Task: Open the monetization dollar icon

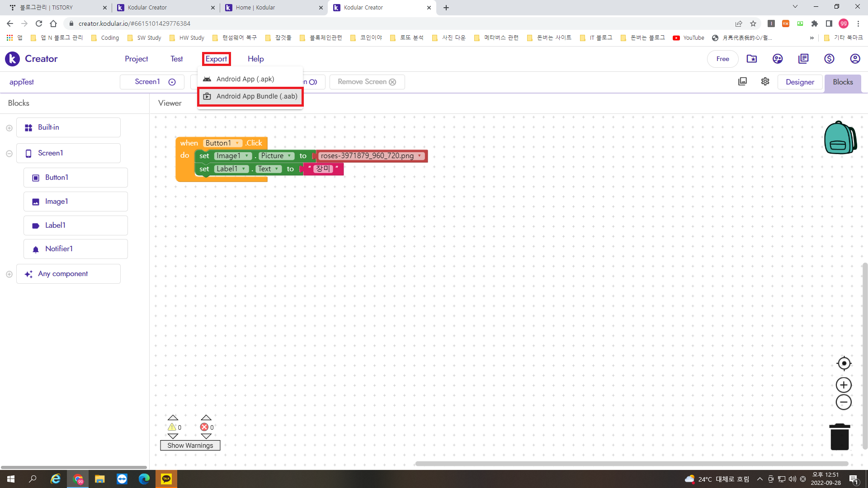Action: [829, 59]
